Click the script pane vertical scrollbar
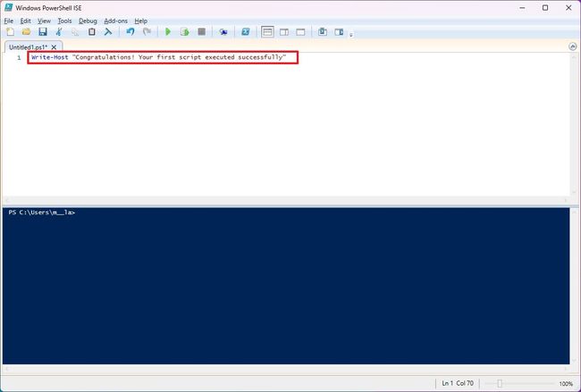581x392 pixels. point(574,124)
